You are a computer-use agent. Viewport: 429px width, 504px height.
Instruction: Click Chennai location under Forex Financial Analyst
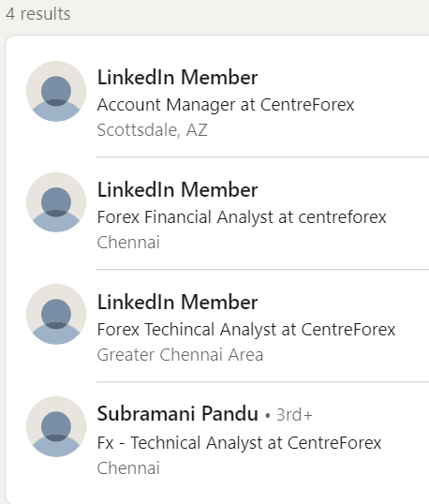(x=128, y=243)
